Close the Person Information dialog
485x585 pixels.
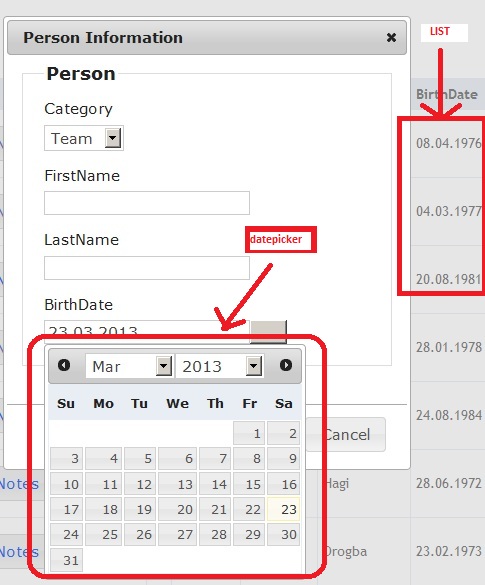(391, 37)
